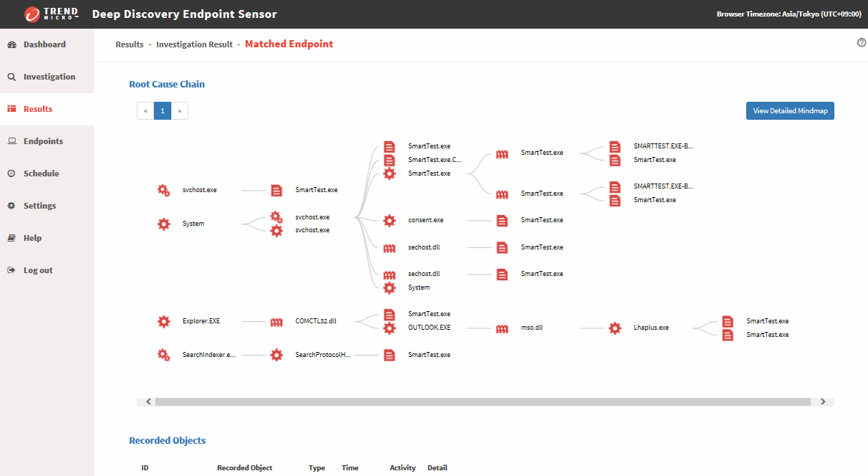The image size is (868, 476).
Task: Click the View Detailed Mindmap button
Action: pyautogui.click(x=790, y=111)
